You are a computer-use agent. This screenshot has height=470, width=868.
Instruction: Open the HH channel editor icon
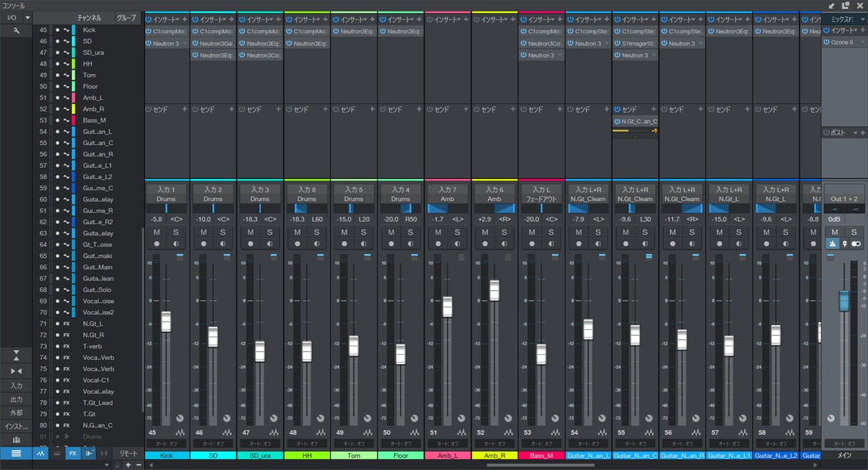point(321,432)
